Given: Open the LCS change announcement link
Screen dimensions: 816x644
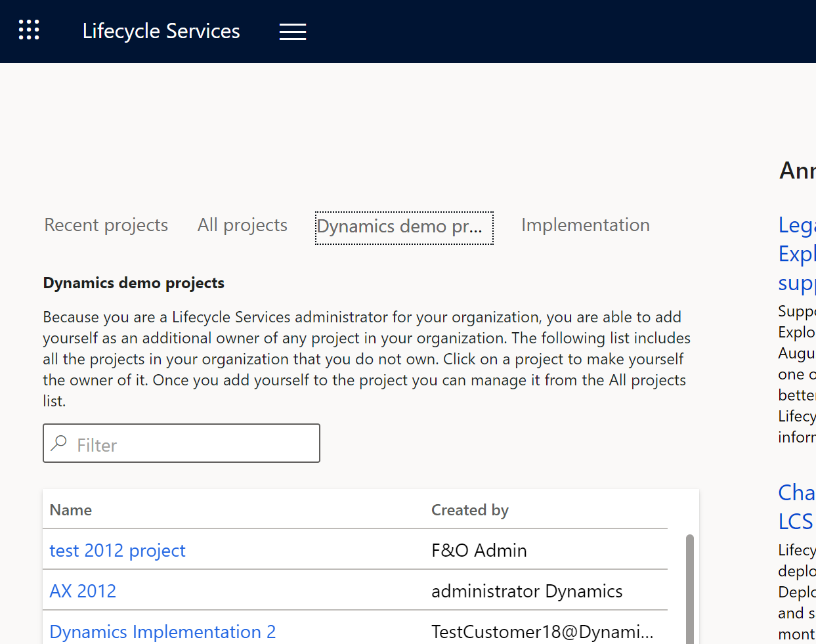Looking at the screenshot, I should click(x=796, y=507).
